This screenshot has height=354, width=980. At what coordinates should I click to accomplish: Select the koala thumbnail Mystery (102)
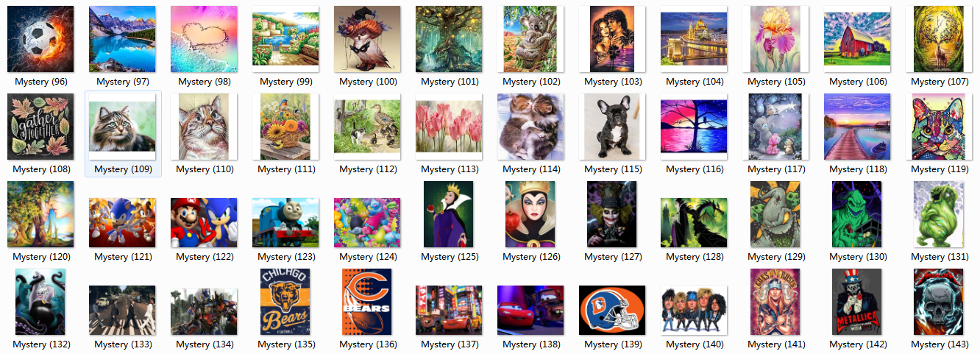[530, 39]
